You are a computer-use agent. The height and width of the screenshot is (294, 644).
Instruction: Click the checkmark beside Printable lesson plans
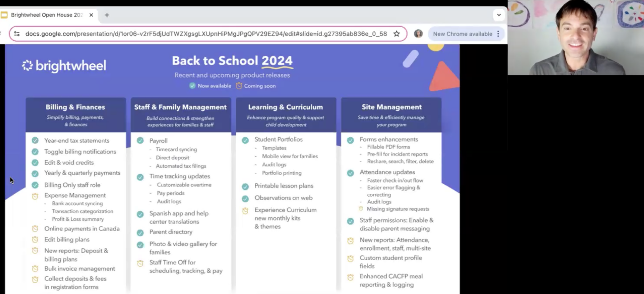[245, 187]
